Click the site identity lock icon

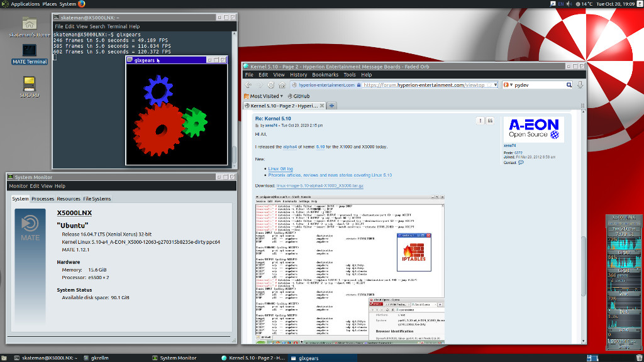tap(359, 85)
